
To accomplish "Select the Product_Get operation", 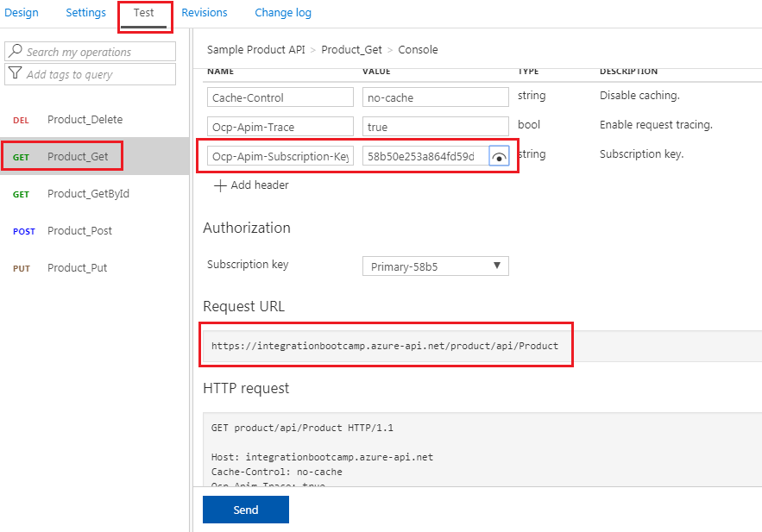I will (94, 156).
